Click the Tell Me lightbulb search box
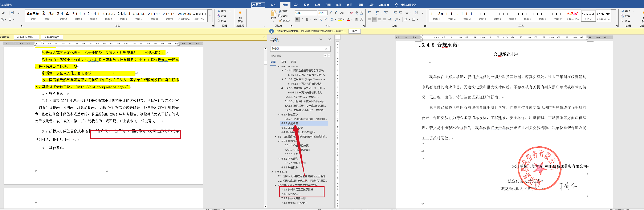The width and height of the screenshot is (644, 210). point(405,5)
